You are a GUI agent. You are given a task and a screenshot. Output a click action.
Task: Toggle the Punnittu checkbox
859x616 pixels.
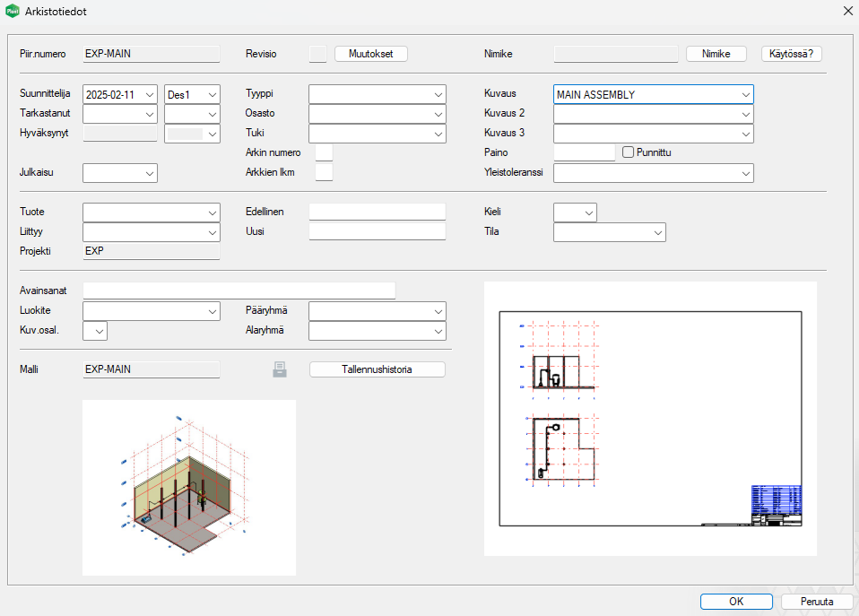tap(628, 152)
